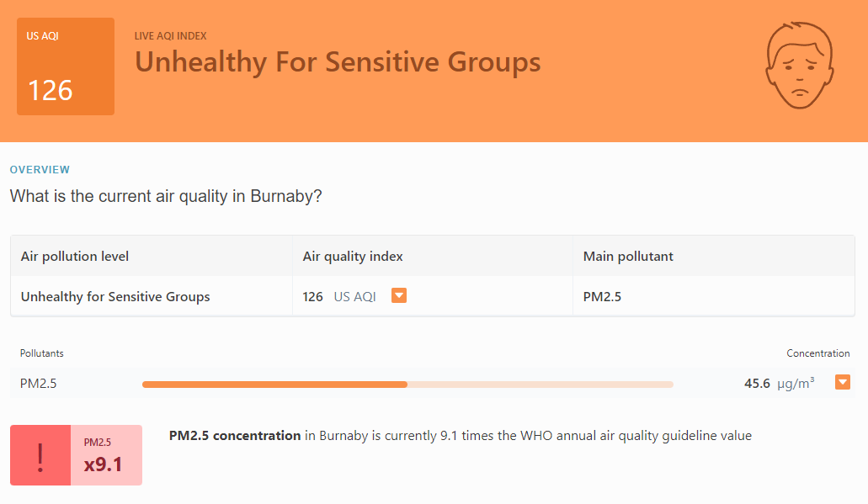Click the sad face icon in banner
868x504 pixels.
799,66
